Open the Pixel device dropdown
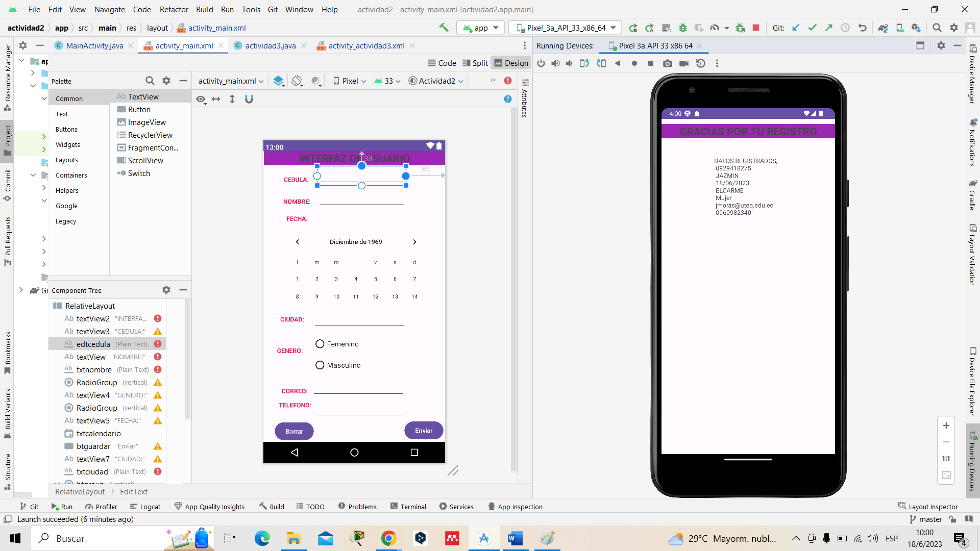The image size is (980, 551). coord(350,81)
